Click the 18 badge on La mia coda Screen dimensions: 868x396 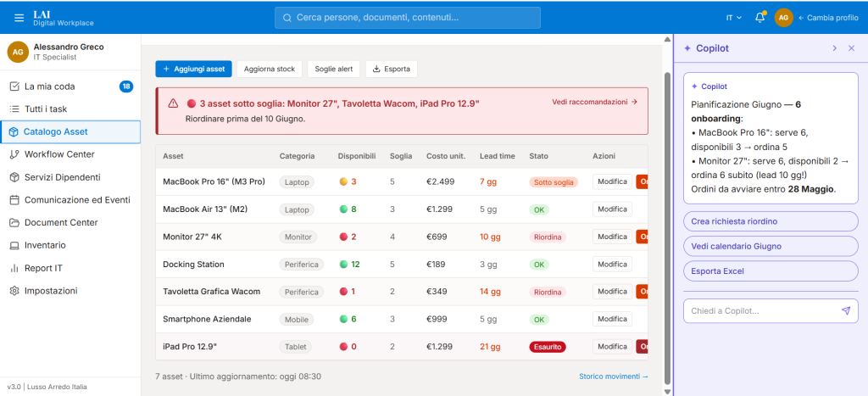tap(126, 86)
